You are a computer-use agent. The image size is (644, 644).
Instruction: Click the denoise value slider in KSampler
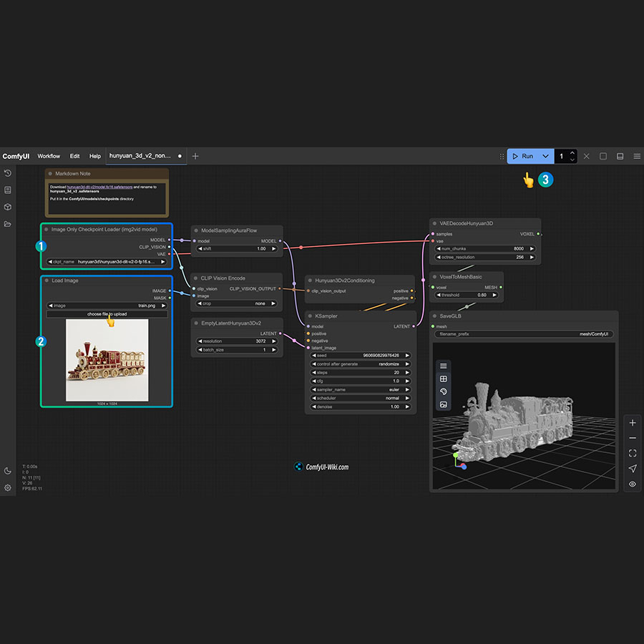coord(360,406)
